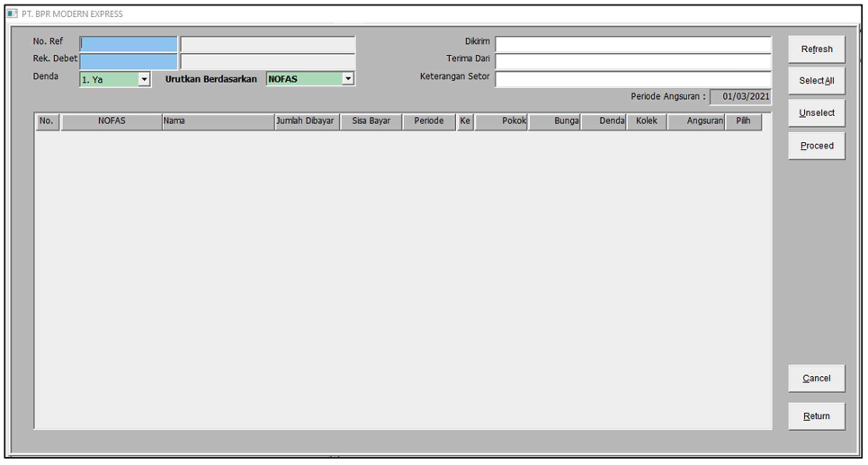Click the Return button
868x465 pixels.
(817, 416)
